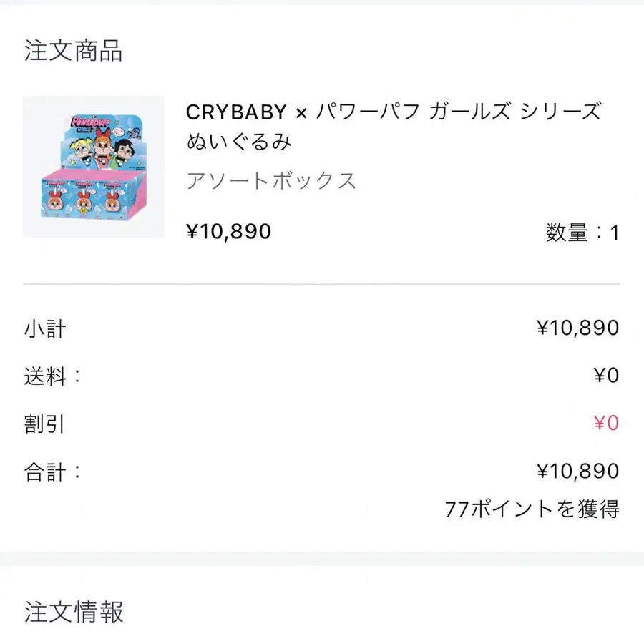Tap the pink blind boxes in product image
The image size is (644, 644).
[x=93, y=196]
